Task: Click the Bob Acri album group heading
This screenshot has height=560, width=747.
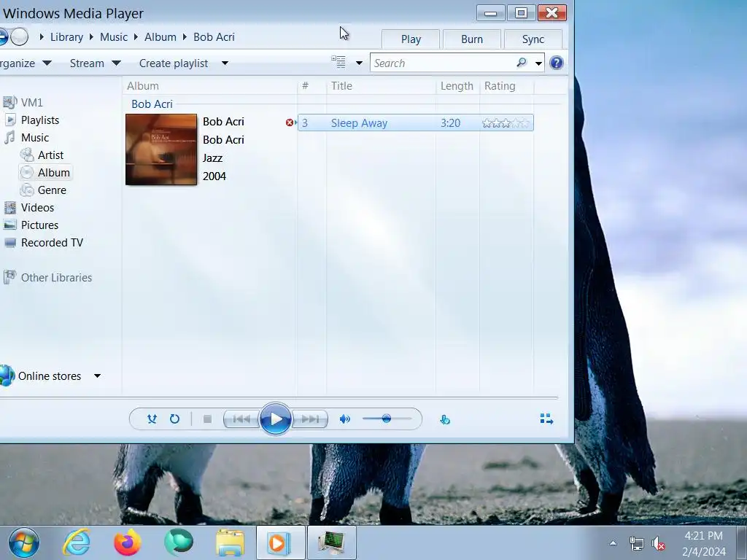Action: (x=152, y=104)
